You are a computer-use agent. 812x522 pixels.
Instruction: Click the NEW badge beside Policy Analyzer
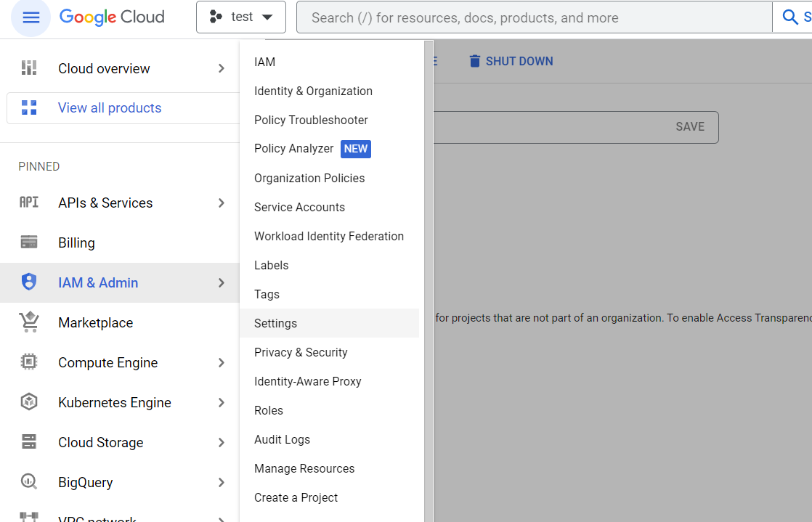point(356,149)
